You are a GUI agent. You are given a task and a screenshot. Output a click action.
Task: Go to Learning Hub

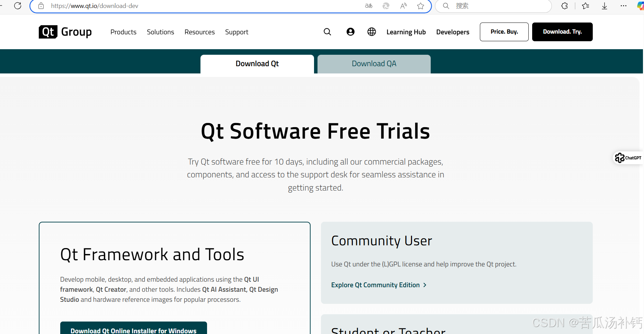click(406, 32)
